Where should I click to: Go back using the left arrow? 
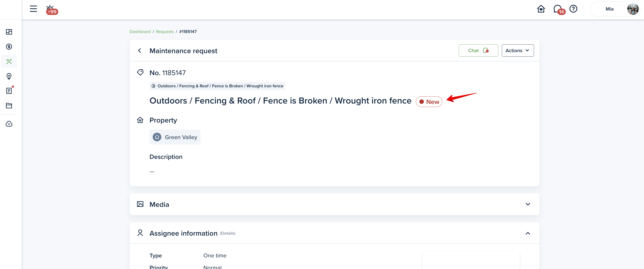click(x=140, y=51)
